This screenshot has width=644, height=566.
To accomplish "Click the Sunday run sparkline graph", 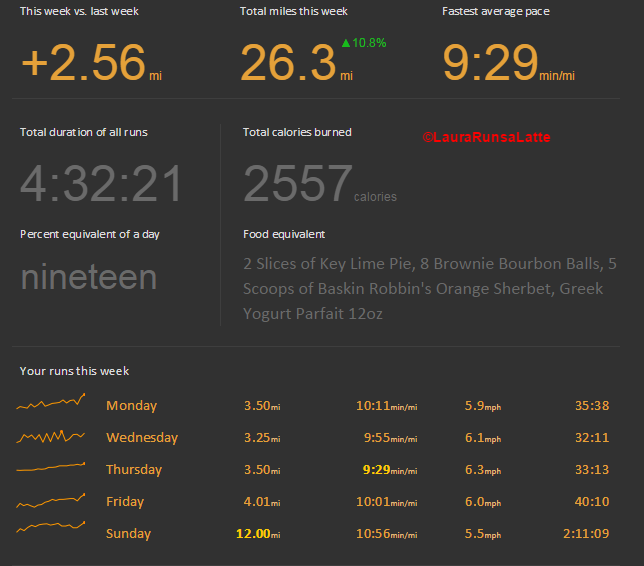I will (x=50, y=528).
